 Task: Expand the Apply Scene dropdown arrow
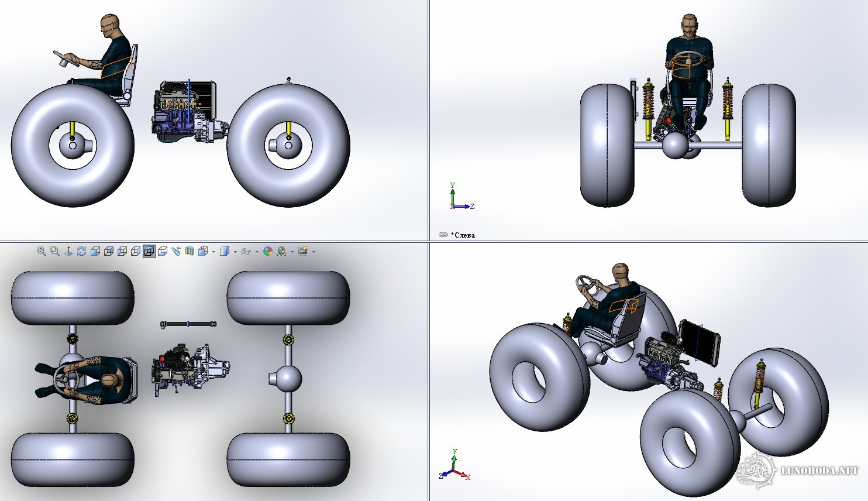pos(292,252)
